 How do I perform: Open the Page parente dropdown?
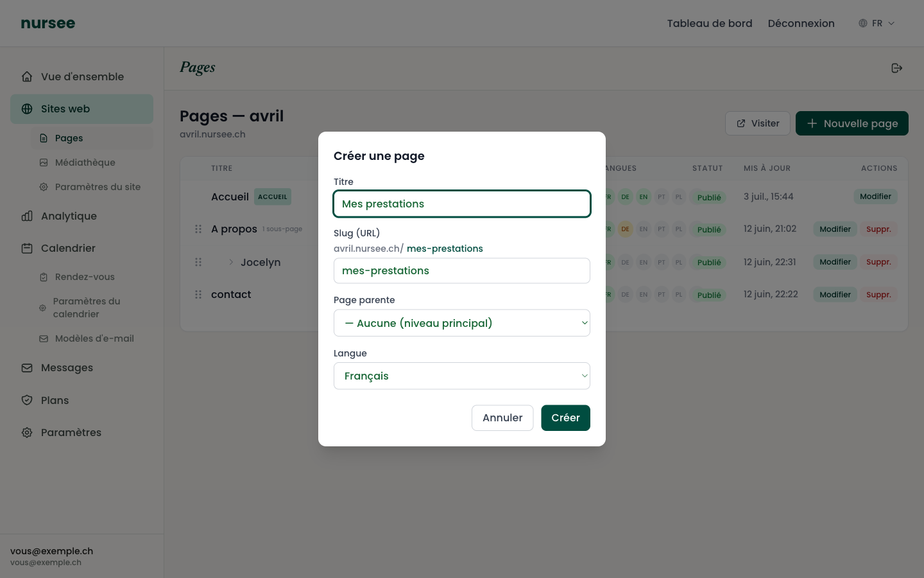click(462, 323)
